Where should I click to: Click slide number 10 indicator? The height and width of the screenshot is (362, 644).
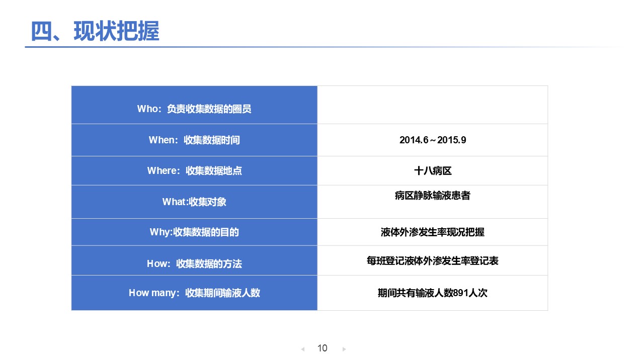(x=323, y=348)
